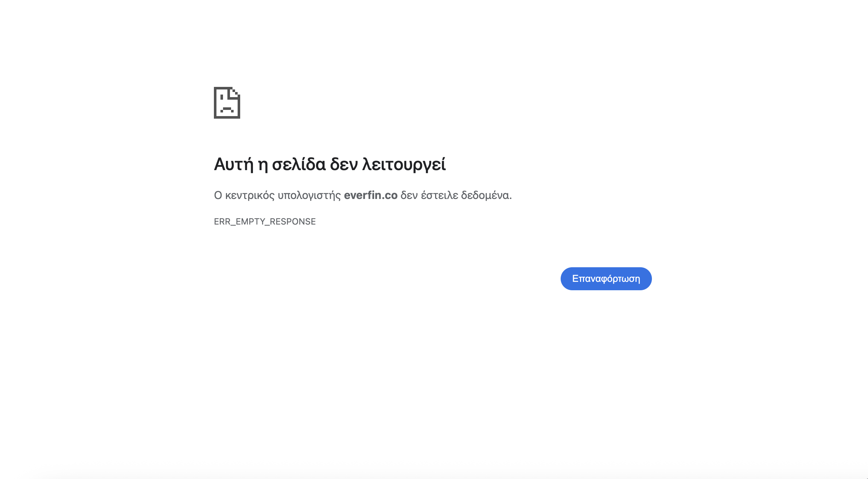This screenshot has width=868, height=479.
Task: Click 'δεν έστειλε δεδομένα' in the message
Action: point(456,195)
